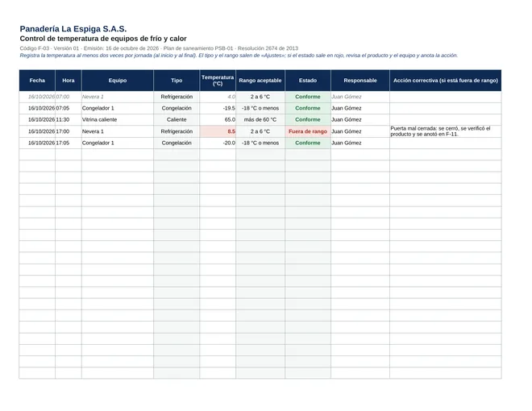Click the 'Caliente' type cell
This screenshot has width=532, height=411.
click(177, 120)
